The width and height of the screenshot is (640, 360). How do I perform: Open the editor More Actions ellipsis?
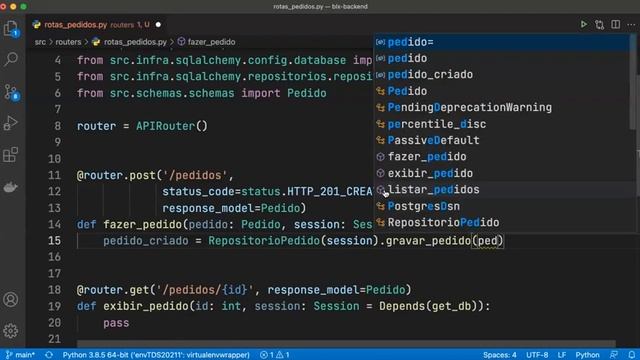point(631,24)
